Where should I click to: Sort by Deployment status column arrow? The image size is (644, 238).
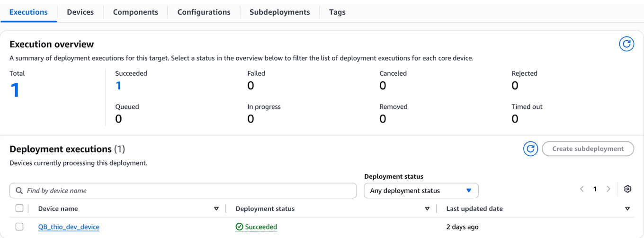pyautogui.click(x=427, y=209)
